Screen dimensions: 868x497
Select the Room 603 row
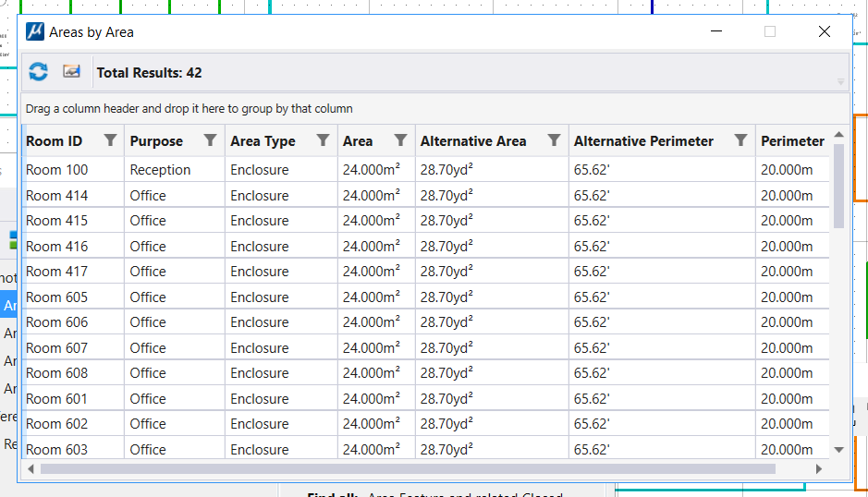tap(426, 448)
